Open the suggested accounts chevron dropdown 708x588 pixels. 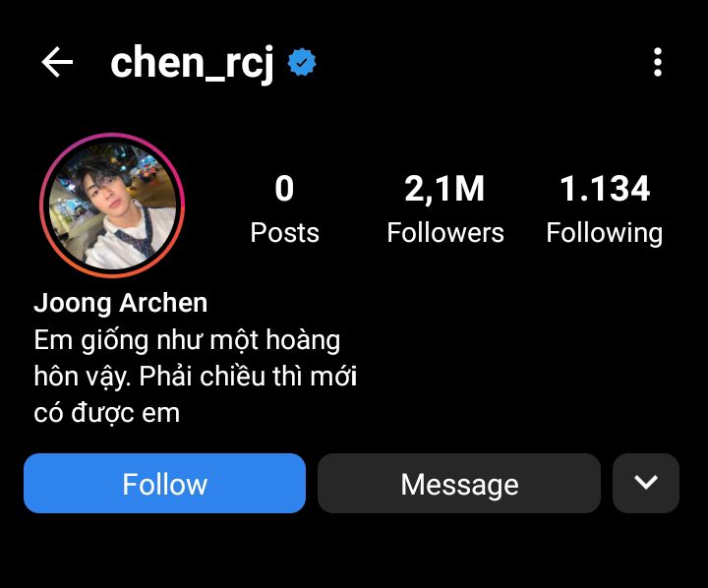(646, 483)
